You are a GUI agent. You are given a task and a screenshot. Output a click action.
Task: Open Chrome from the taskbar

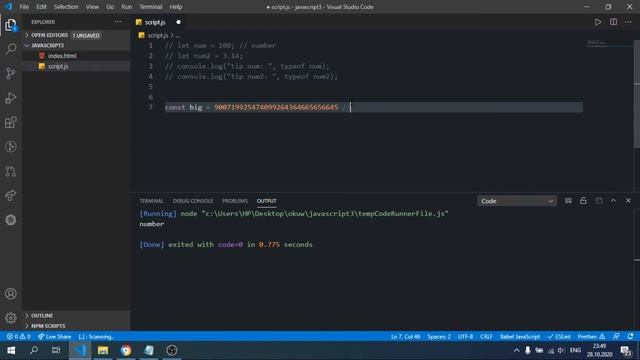pyautogui.click(x=126, y=350)
